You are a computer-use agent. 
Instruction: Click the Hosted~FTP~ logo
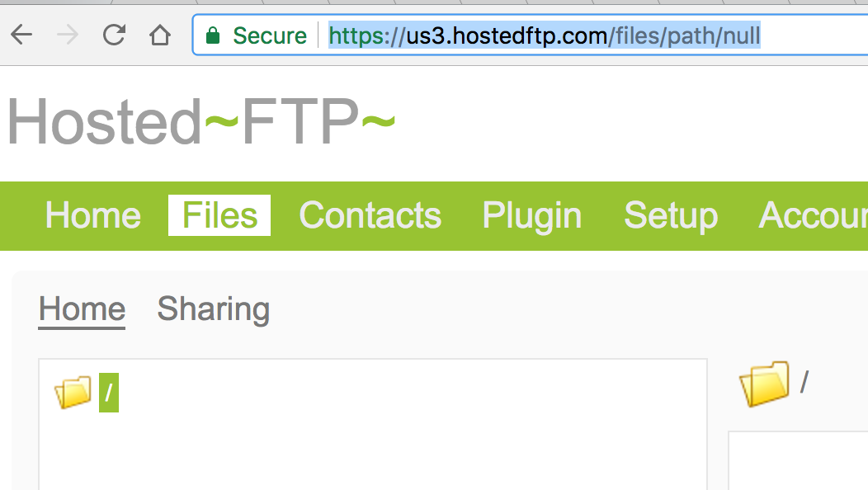click(x=200, y=122)
